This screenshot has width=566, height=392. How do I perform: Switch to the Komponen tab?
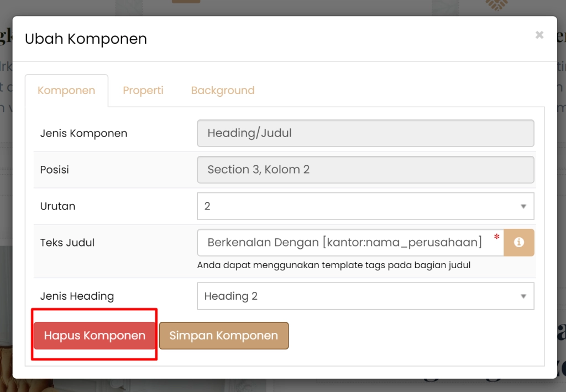click(66, 91)
